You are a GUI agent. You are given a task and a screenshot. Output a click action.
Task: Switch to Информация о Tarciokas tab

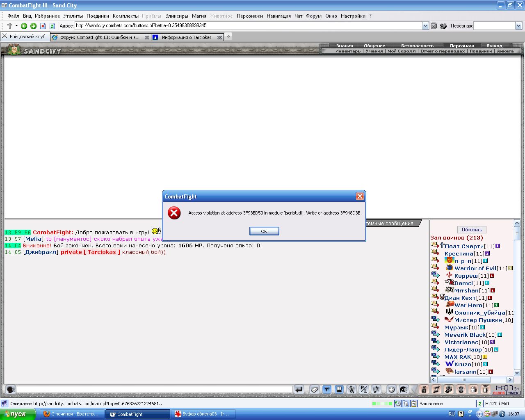click(x=187, y=37)
